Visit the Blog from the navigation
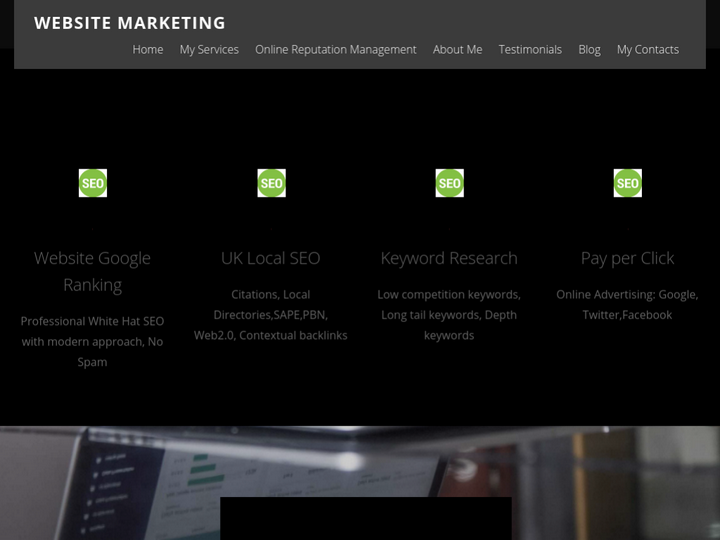Viewport: 720px width, 540px height. coord(589,49)
